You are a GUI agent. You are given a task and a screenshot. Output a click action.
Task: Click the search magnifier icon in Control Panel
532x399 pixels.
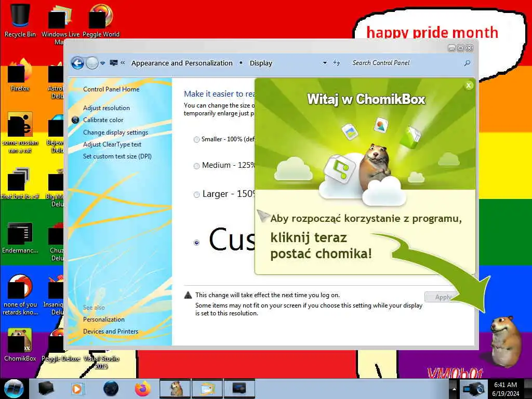pyautogui.click(x=467, y=63)
